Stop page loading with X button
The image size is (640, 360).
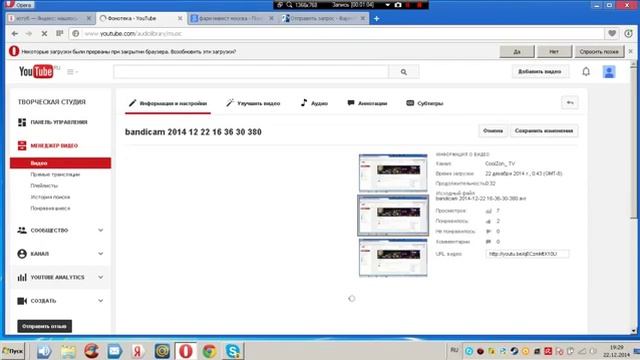coord(44,33)
